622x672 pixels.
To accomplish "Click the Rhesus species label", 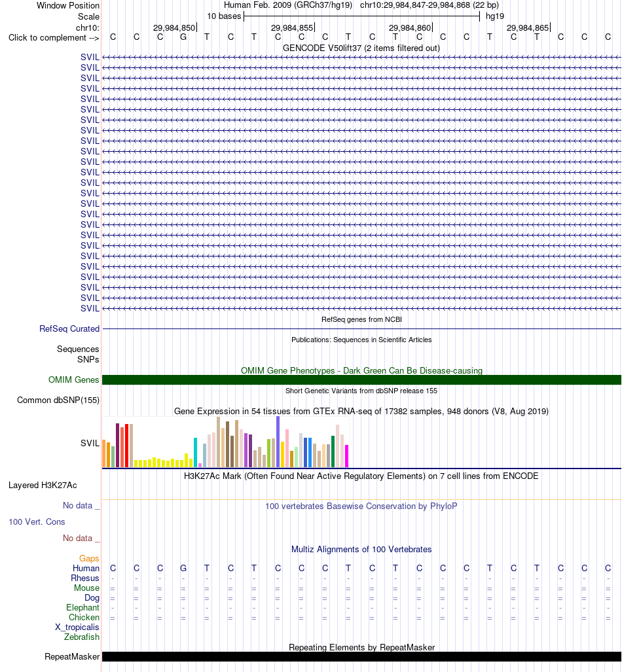I will pos(85,578).
